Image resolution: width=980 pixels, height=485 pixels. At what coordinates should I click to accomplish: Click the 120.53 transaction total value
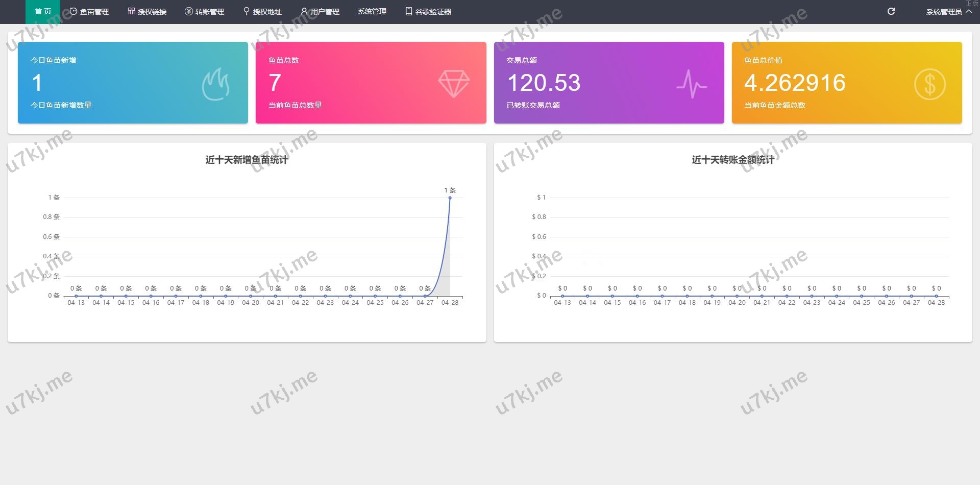(544, 83)
